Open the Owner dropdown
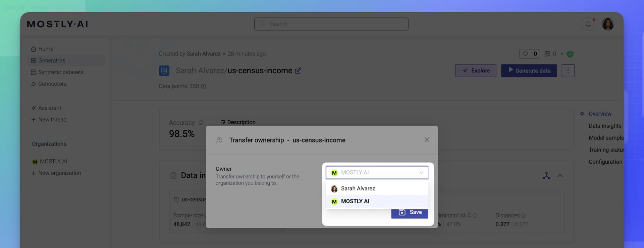This screenshot has width=644, height=248. coord(377,172)
